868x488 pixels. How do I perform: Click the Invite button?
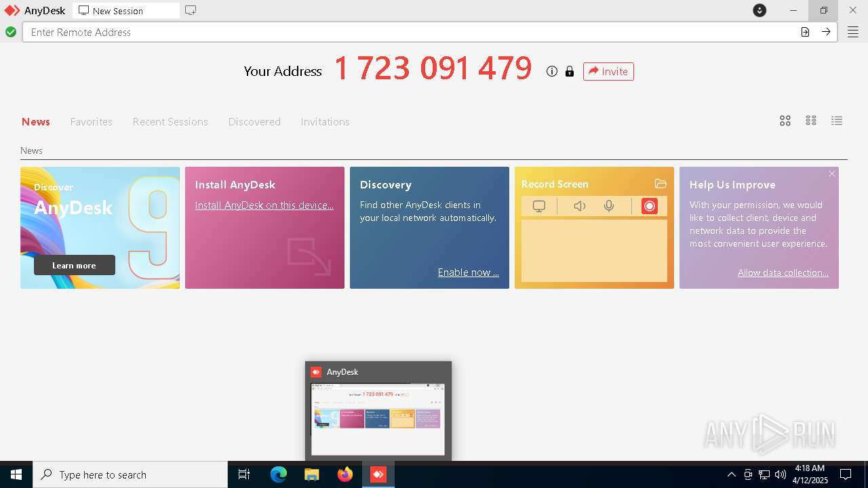[x=608, y=71]
